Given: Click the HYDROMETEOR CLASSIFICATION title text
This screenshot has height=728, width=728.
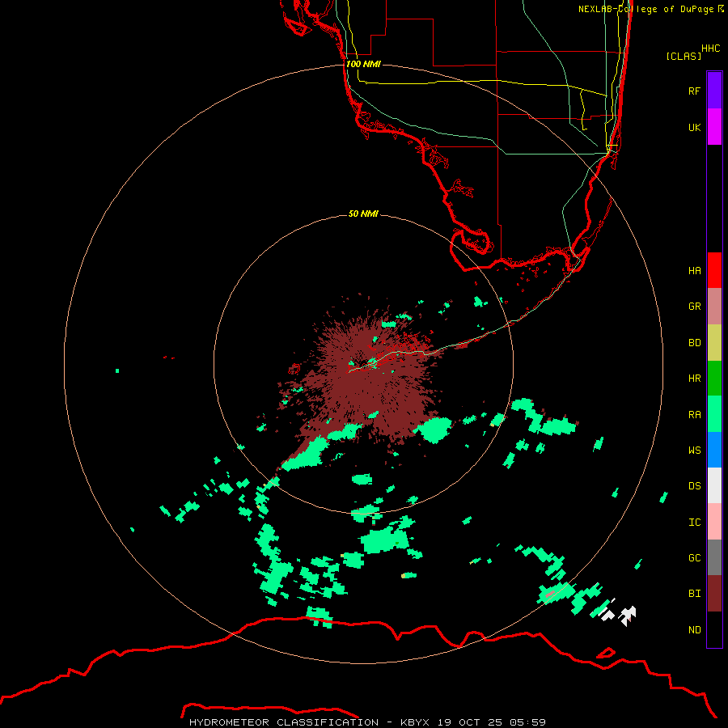Looking at the screenshot, I should 284,722.
